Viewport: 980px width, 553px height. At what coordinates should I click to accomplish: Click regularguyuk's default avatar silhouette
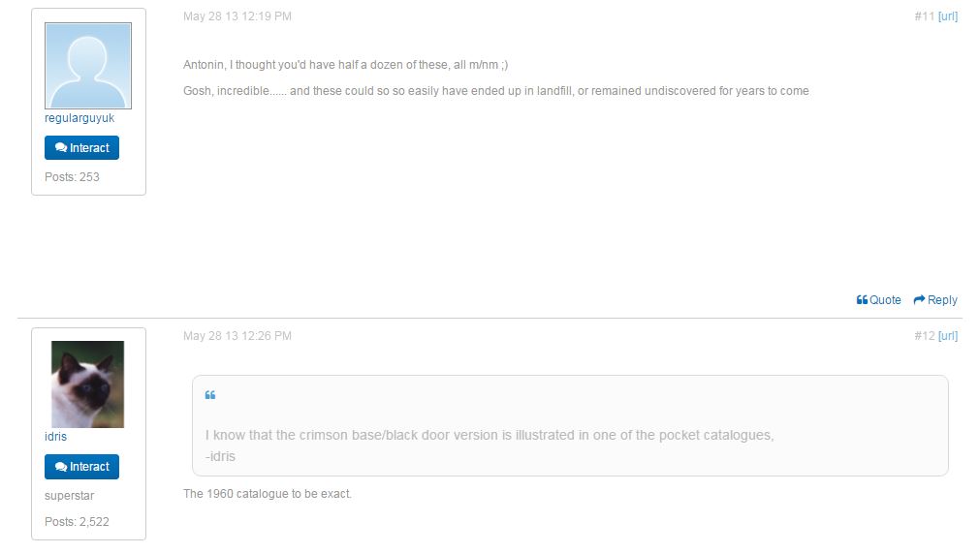(x=88, y=66)
